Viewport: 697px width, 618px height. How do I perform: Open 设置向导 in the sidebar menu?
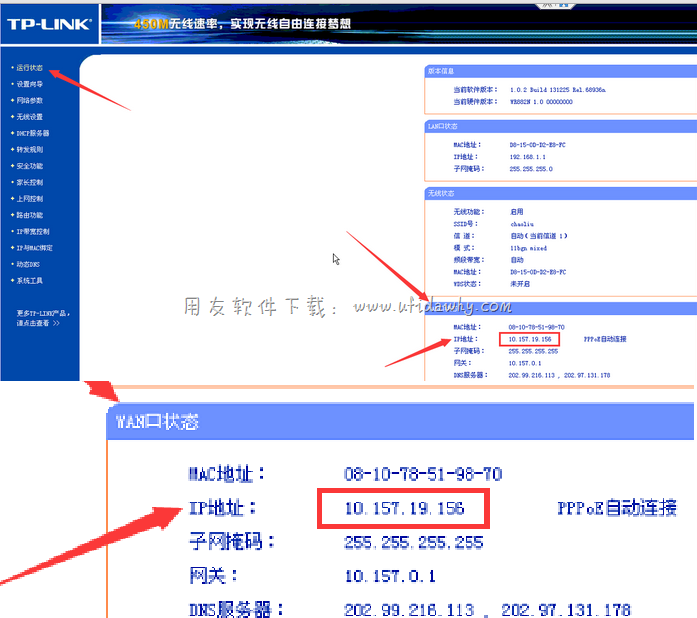click(x=29, y=84)
